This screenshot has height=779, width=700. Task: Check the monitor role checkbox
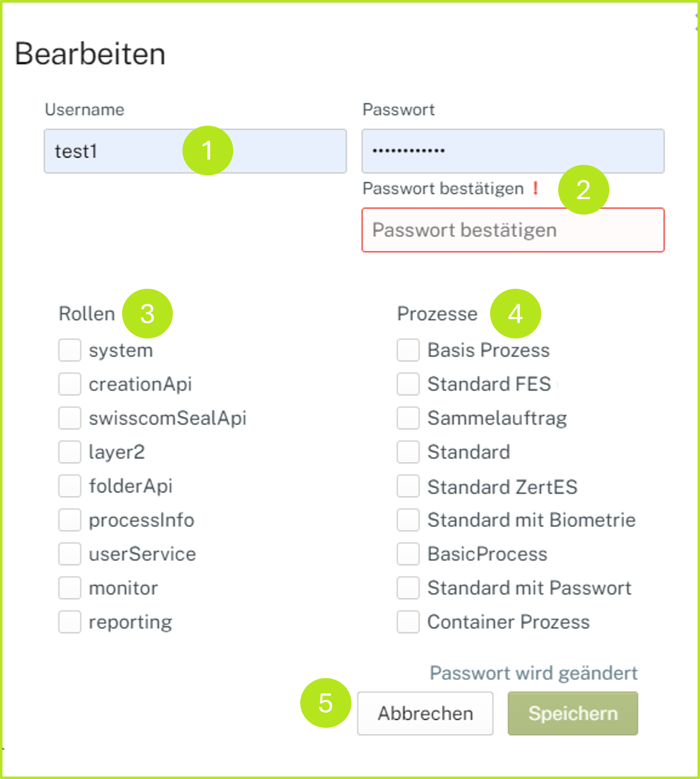click(70, 588)
